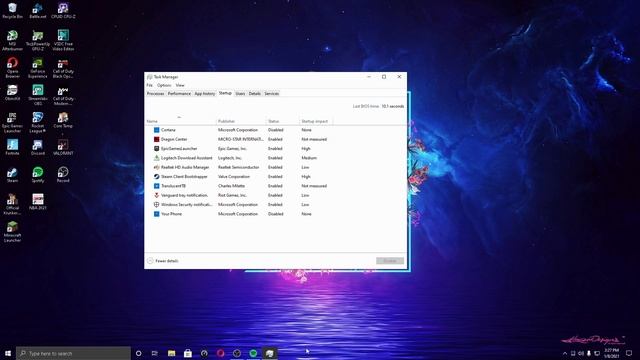Open the Options menu in Task Manager
640x360 pixels.
pyautogui.click(x=164, y=85)
